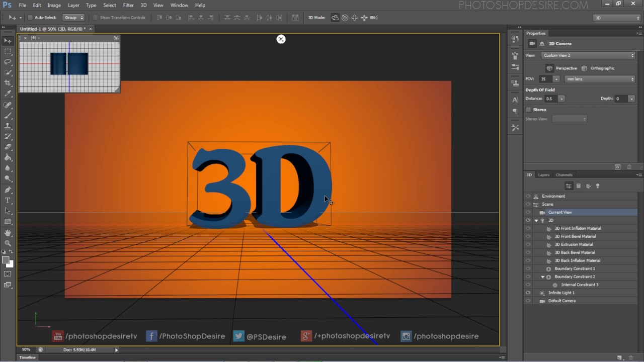Click the Perspective camera button
This screenshot has height=362, width=644.
(x=562, y=68)
